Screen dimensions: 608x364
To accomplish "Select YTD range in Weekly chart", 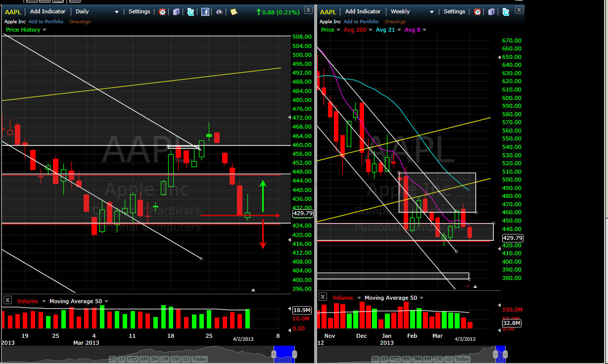I will (x=395, y=359).
